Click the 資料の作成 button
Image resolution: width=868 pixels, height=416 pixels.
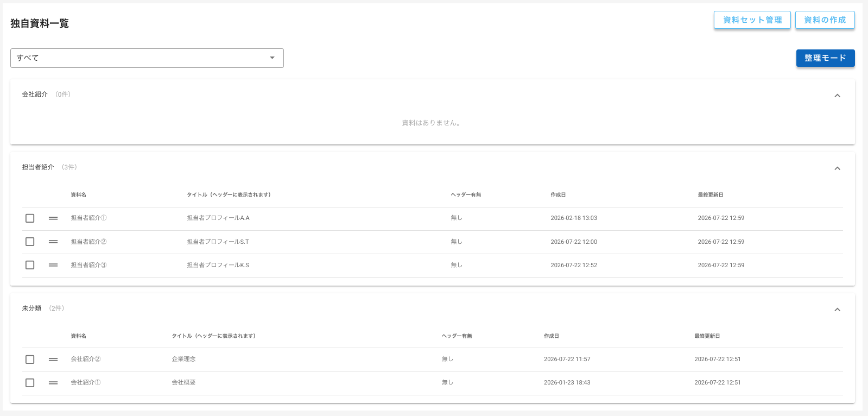click(825, 20)
